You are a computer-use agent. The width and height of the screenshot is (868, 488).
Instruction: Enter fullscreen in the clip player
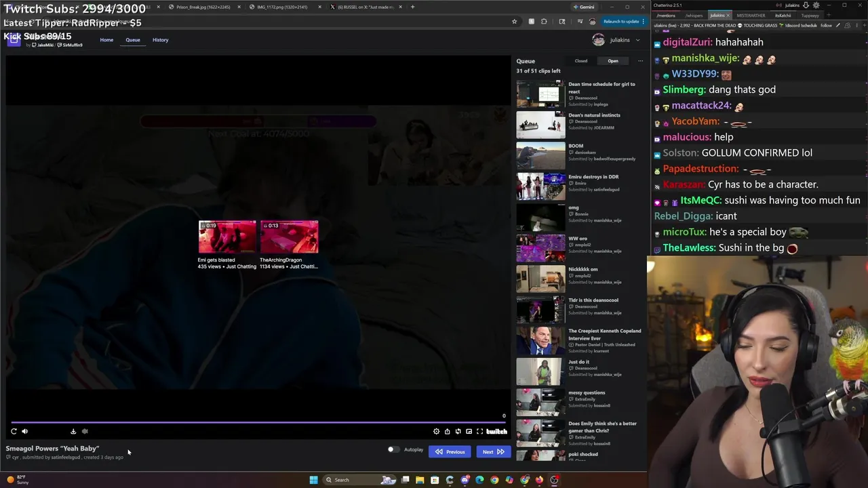point(479,431)
